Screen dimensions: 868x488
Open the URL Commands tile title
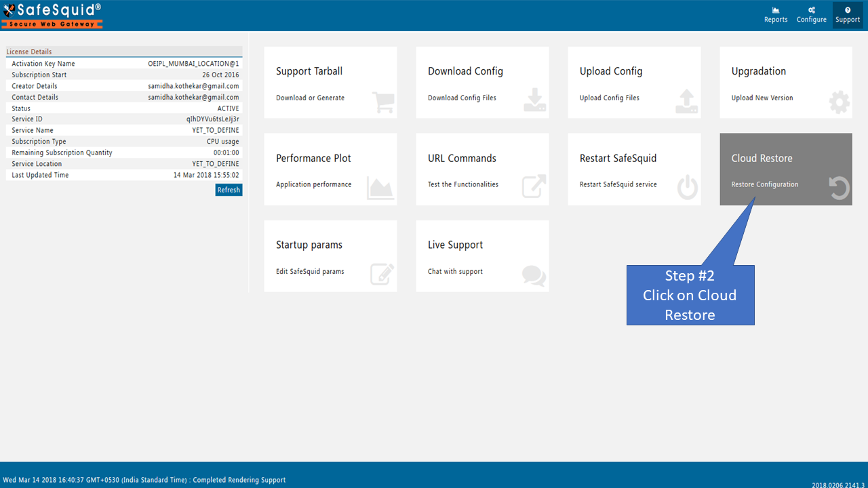[x=462, y=158]
